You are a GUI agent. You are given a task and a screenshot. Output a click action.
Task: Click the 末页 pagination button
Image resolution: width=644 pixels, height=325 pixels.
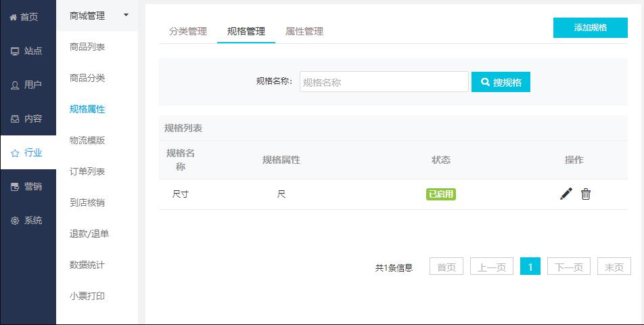pos(614,266)
